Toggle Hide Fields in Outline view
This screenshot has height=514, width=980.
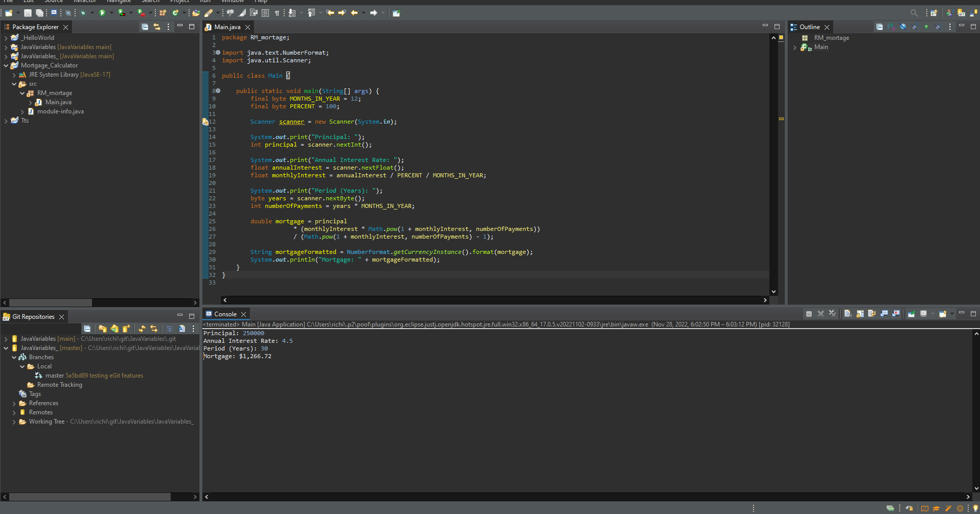903,27
